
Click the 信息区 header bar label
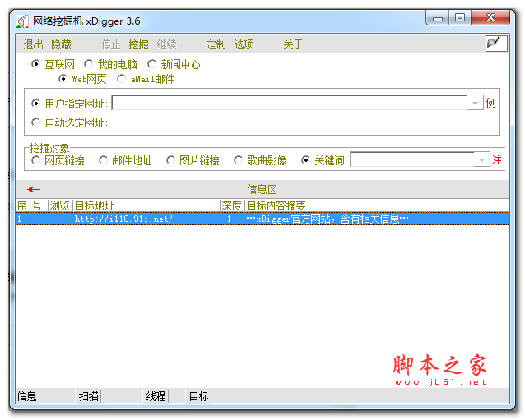[262, 190]
